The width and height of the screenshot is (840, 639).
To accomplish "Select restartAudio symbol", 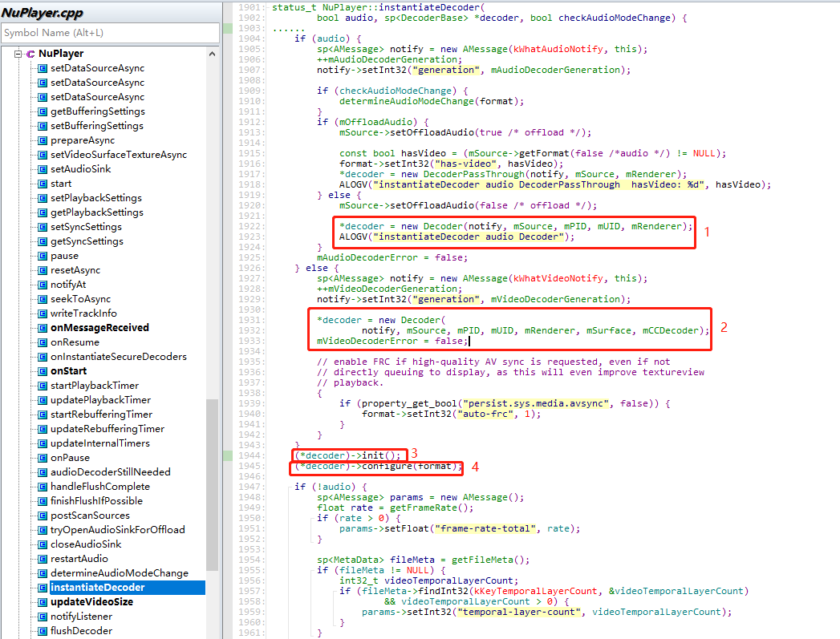I will click(x=79, y=559).
